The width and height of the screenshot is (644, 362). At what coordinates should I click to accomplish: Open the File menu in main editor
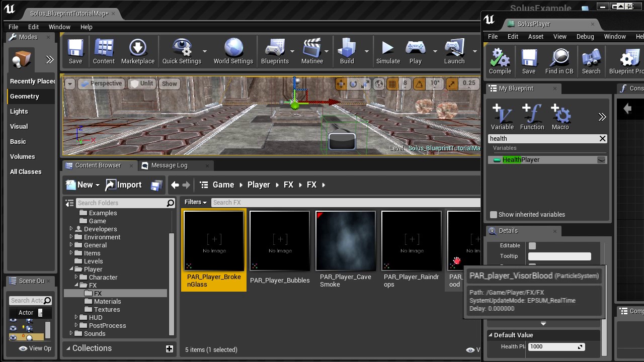[x=14, y=27]
